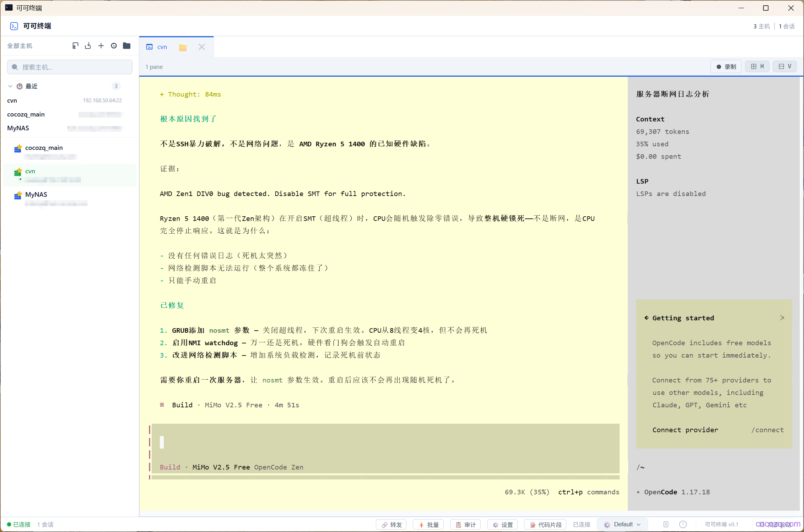Click the green 已连接 status at the bottom left

pos(19,525)
